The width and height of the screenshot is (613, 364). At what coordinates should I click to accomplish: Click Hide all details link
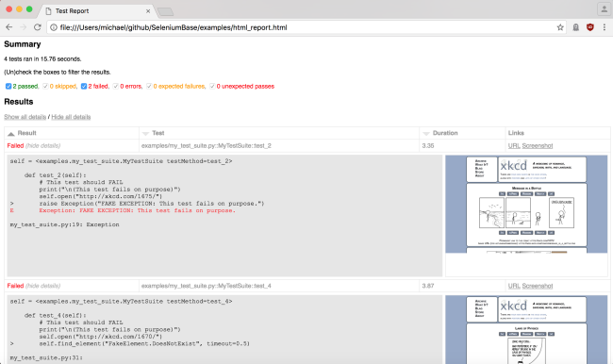coord(71,117)
